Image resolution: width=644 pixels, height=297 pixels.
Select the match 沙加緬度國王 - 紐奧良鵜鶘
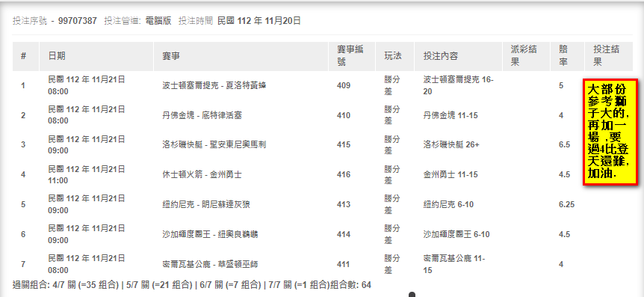pyautogui.click(x=210, y=234)
